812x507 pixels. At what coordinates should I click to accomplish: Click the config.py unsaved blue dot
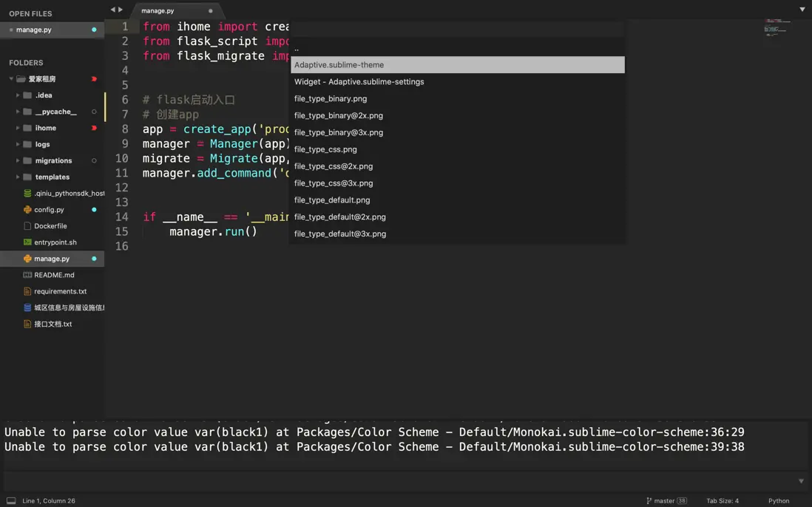pos(94,210)
